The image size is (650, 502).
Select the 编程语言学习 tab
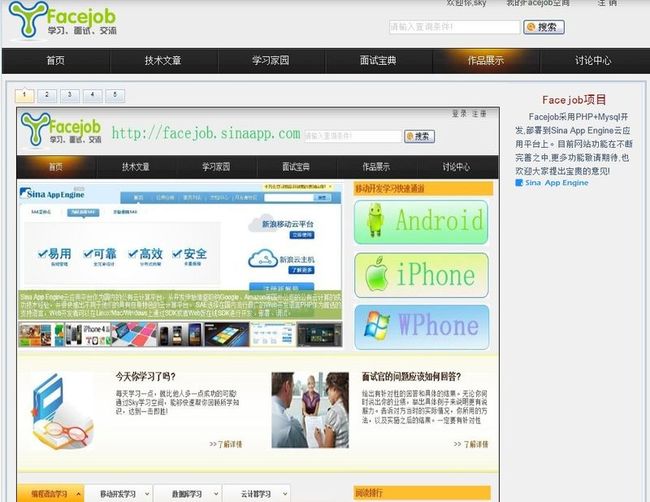pos(49,494)
